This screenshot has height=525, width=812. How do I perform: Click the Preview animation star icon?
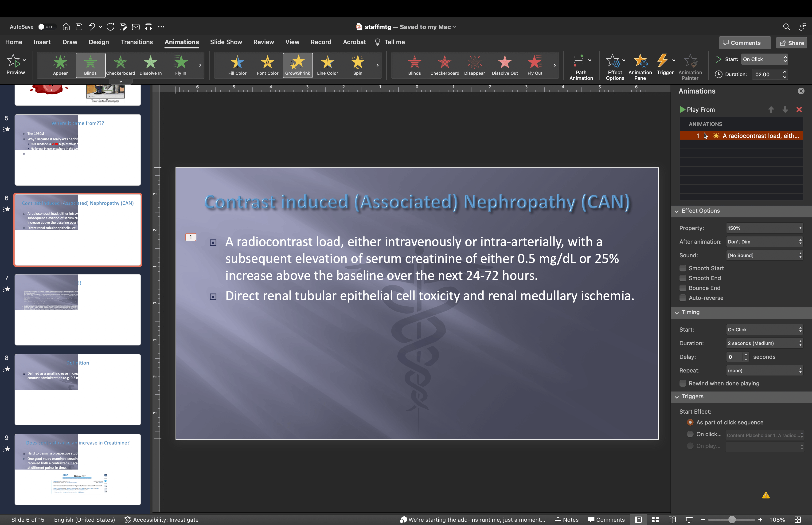tap(14, 61)
